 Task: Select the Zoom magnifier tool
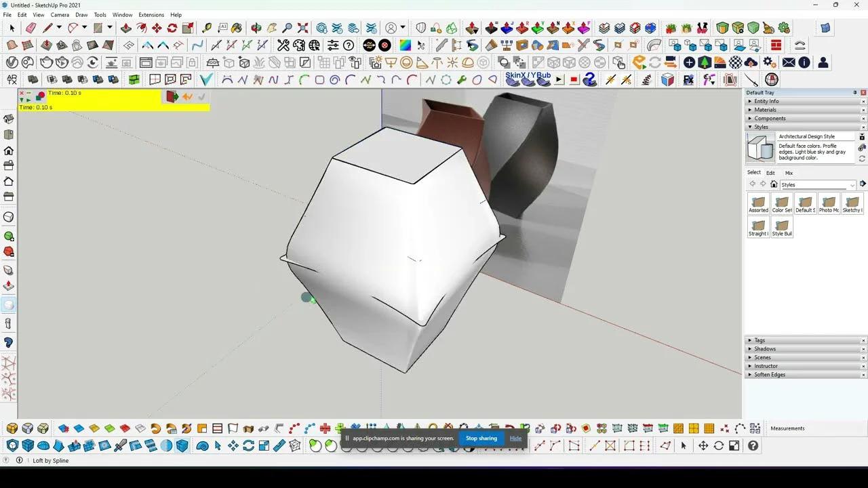[x=288, y=28]
